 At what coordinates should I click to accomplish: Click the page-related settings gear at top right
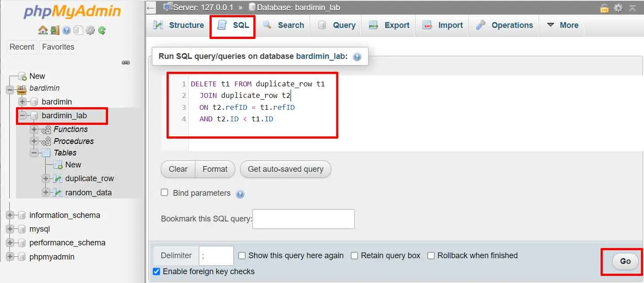pos(618,8)
